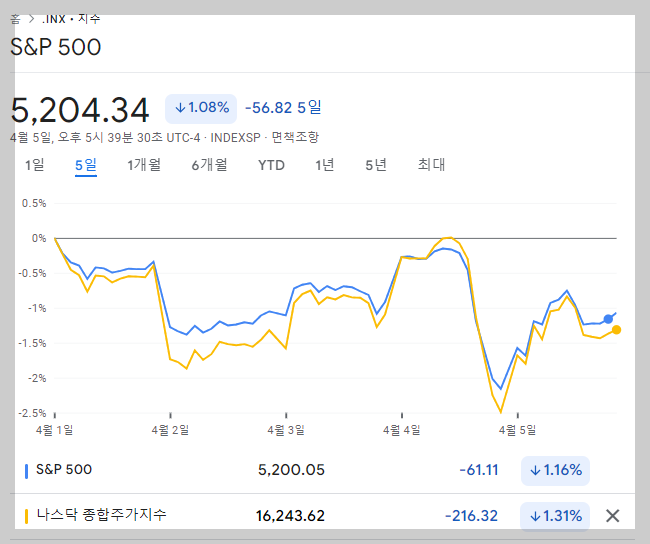650x544 pixels.
Task: Click the -216.32 change value
Action: 471,516
